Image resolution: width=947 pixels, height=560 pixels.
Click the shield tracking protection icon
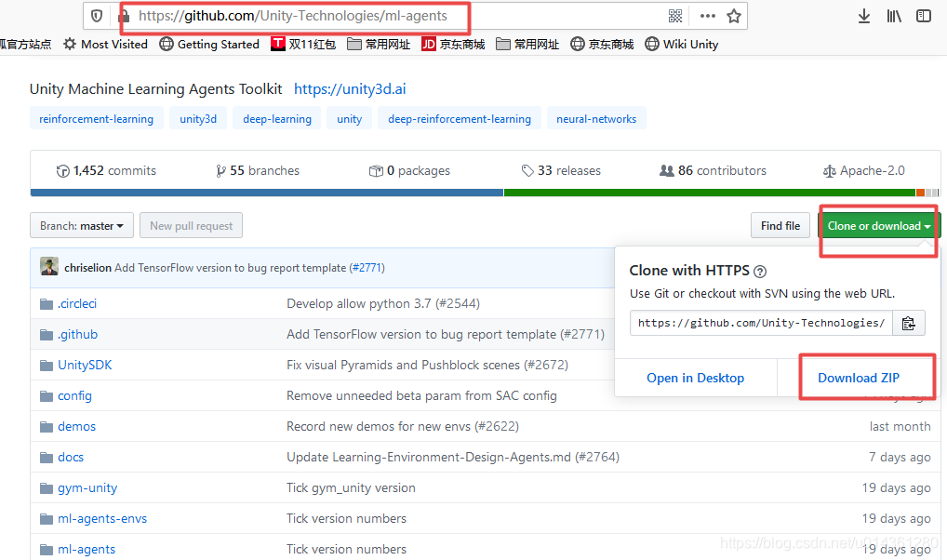(x=97, y=16)
